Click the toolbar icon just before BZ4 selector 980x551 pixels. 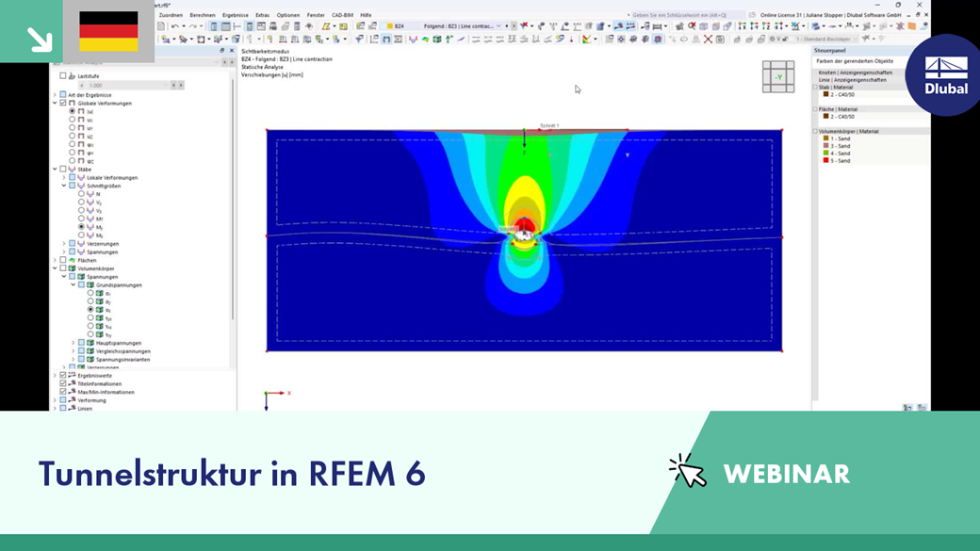pyautogui.click(x=373, y=26)
